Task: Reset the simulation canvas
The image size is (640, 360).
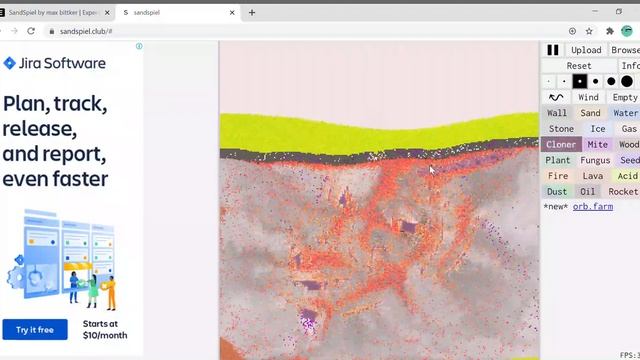Action: tap(578, 66)
